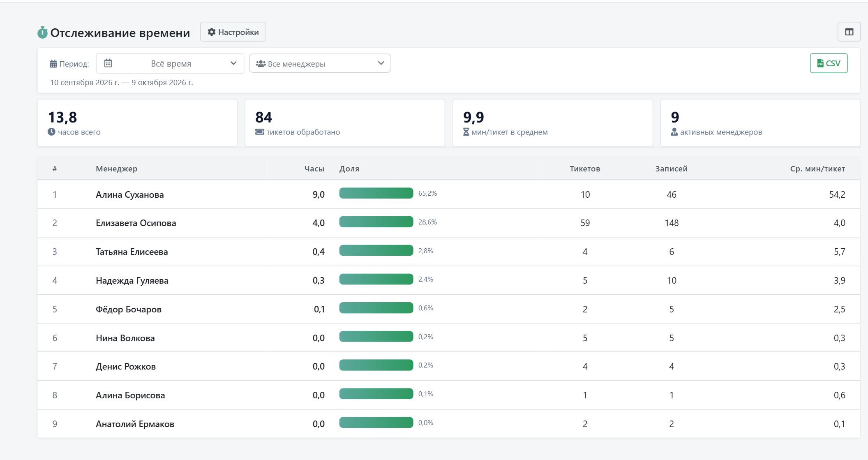Sort by the Записей column header
The width and height of the screenshot is (868, 460).
pos(672,169)
